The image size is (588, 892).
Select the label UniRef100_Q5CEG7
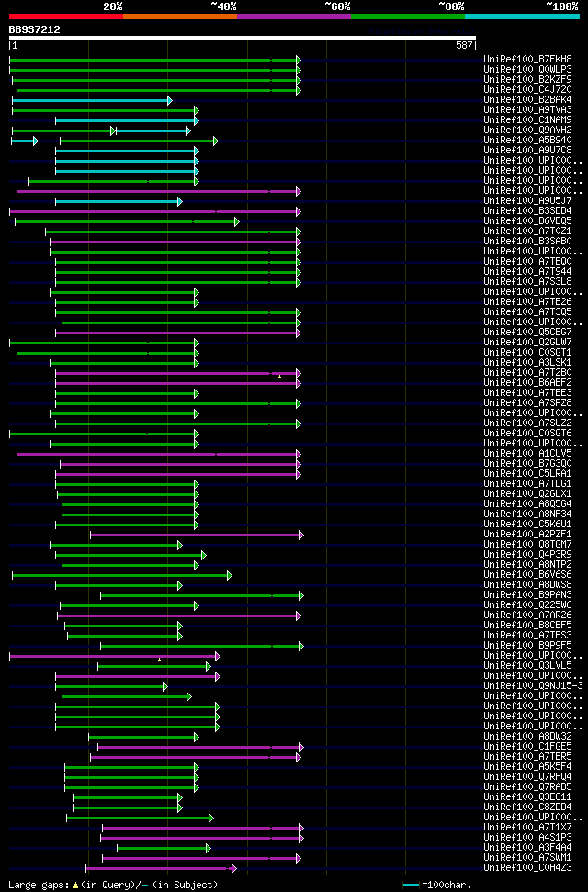point(527,333)
